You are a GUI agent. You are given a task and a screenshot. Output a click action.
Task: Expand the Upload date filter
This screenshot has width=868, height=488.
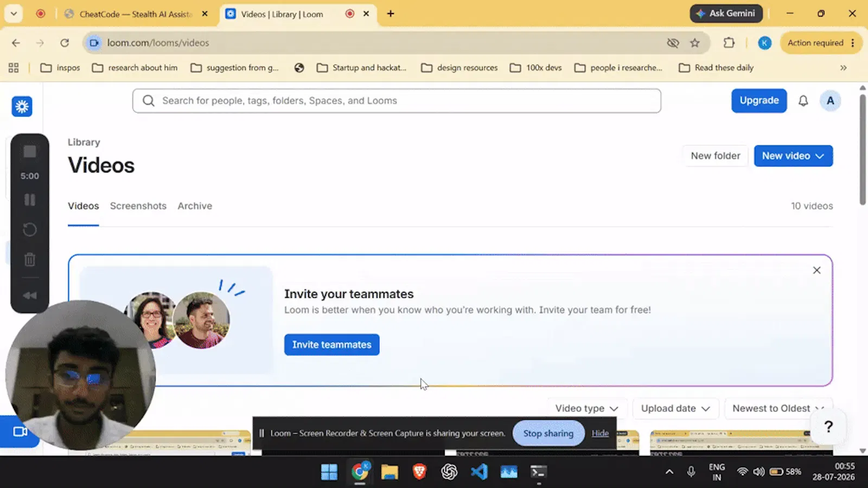675,408
